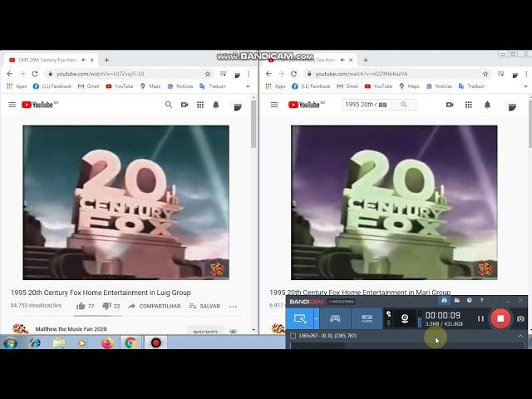Open screen recording mode dropdown arrow
Image resolution: width=532 pixels, height=399 pixels.
coord(316,318)
